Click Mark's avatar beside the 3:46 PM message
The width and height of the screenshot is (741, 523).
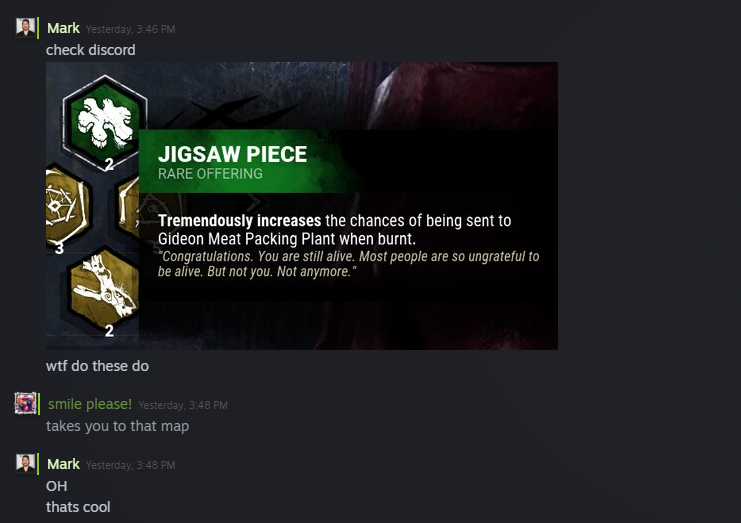(25, 28)
